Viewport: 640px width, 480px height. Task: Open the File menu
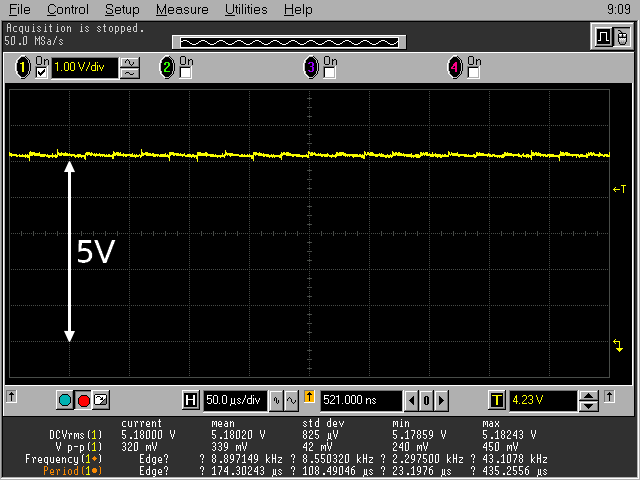tap(20, 9)
